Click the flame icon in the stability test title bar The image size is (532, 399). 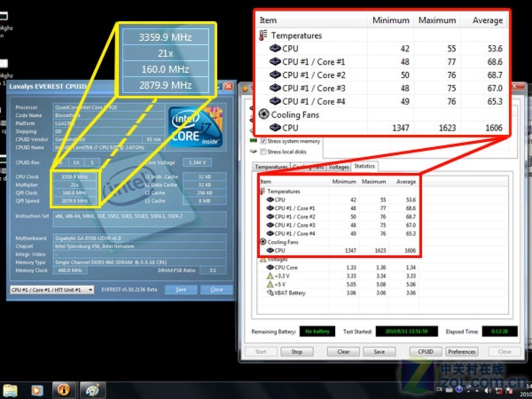pyautogui.click(x=245, y=88)
